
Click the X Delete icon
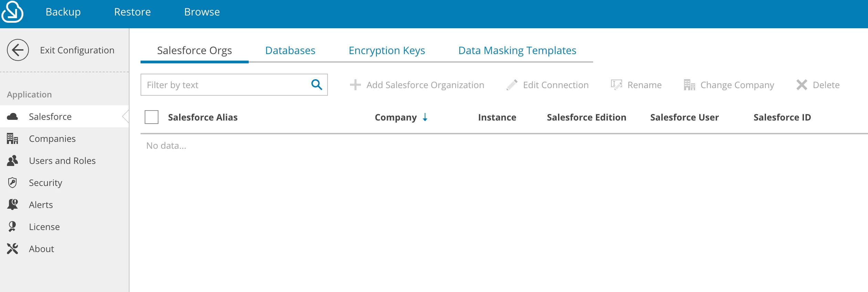(x=802, y=85)
